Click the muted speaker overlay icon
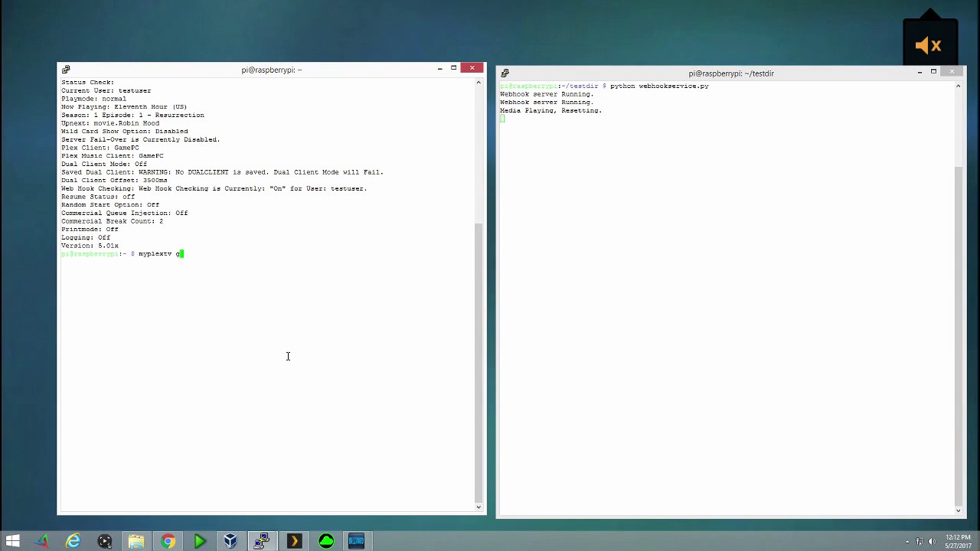The height and width of the screenshot is (551, 980). click(929, 46)
